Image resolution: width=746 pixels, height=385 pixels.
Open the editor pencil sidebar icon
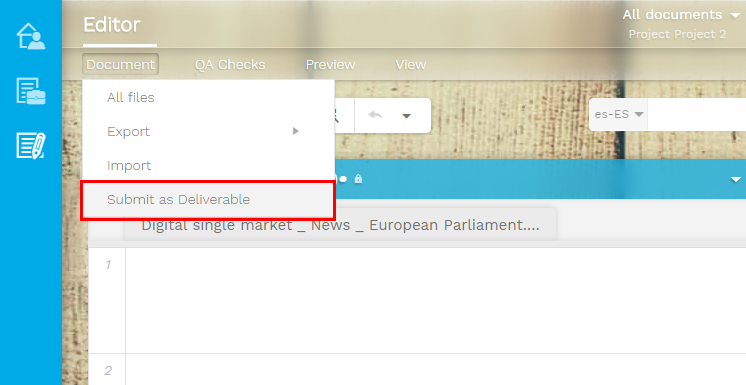coord(31,146)
